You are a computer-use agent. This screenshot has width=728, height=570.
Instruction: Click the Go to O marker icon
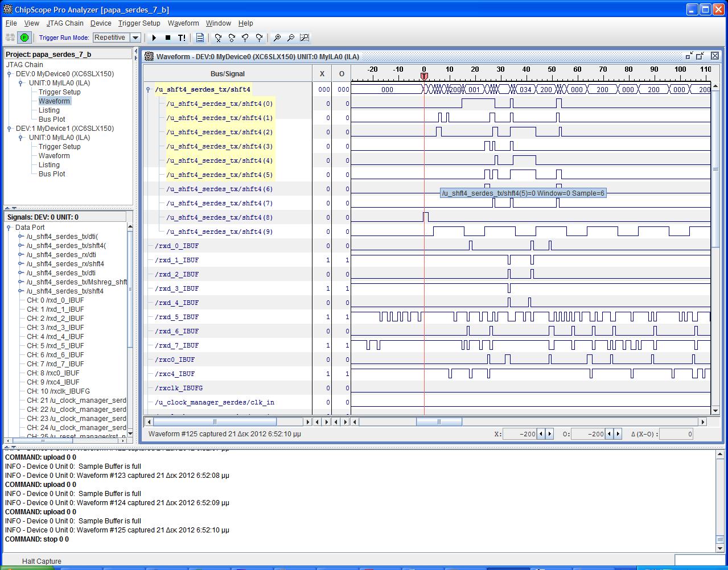(232, 38)
